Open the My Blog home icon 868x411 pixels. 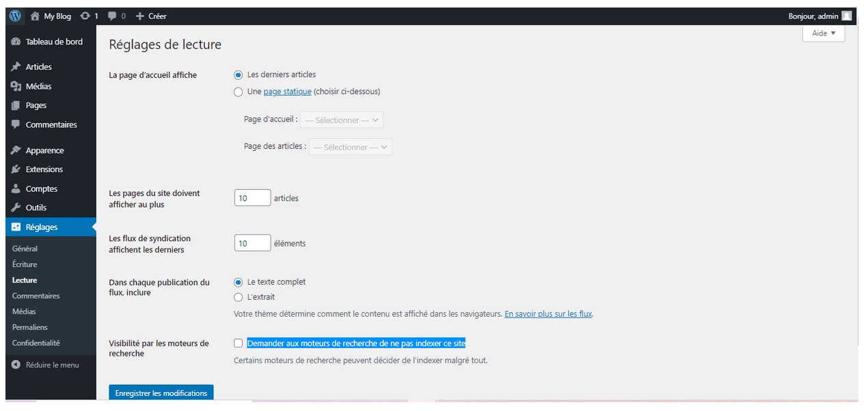35,16
